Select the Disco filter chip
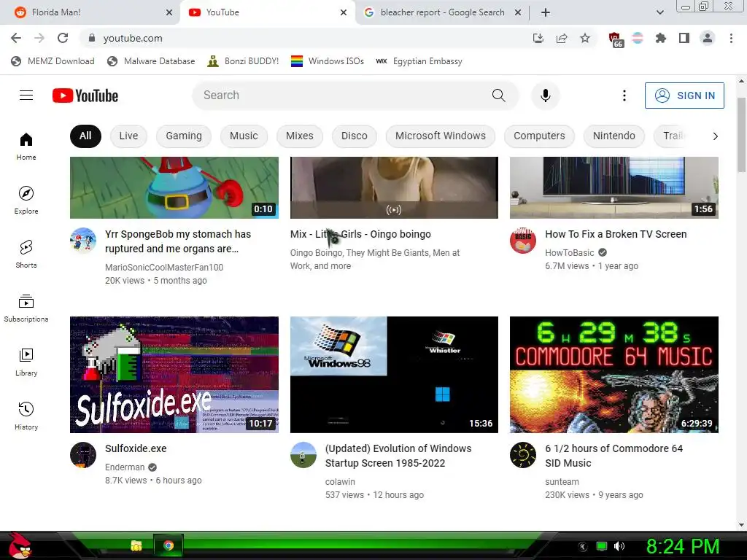Viewport: 747px width, 560px height. [355, 136]
